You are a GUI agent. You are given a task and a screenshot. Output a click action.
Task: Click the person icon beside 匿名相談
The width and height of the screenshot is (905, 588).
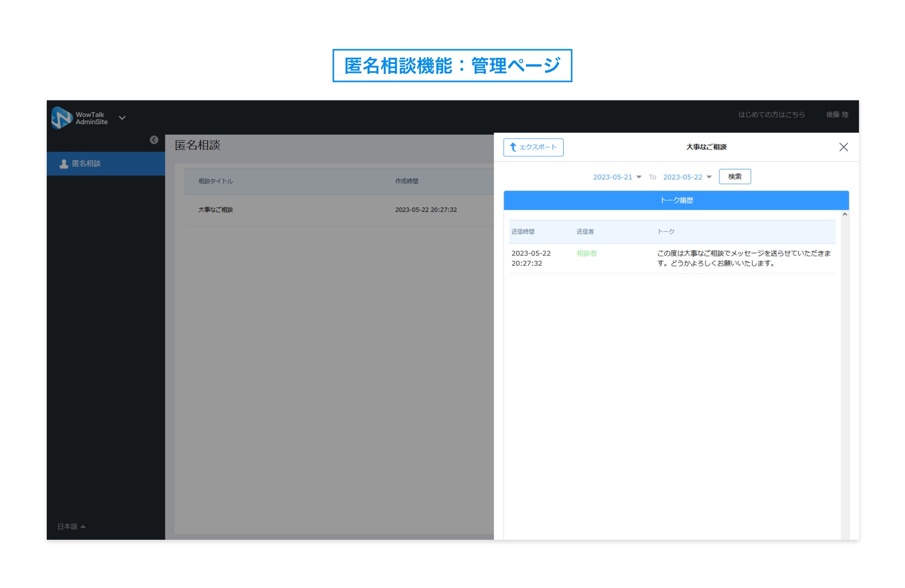[64, 164]
